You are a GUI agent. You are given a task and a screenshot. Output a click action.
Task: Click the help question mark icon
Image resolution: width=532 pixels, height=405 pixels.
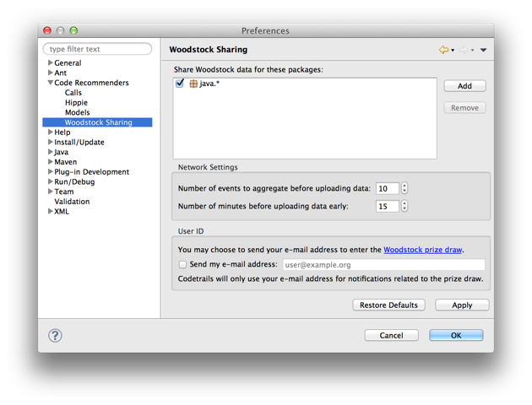[x=55, y=336]
